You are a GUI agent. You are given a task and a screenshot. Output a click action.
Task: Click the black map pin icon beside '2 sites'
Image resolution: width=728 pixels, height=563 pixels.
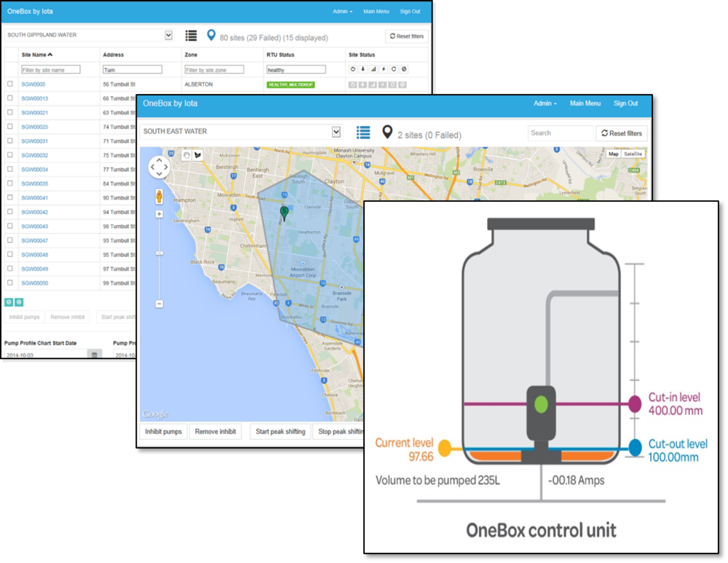tap(387, 133)
